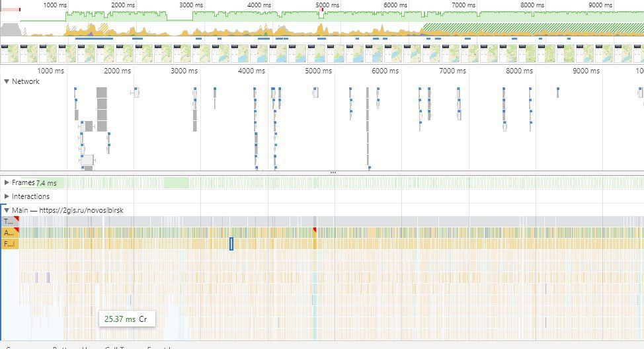Image resolution: width=644 pixels, height=349 pixels.
Task: Collapse the Network track
Action: click(x=7, y=81)
